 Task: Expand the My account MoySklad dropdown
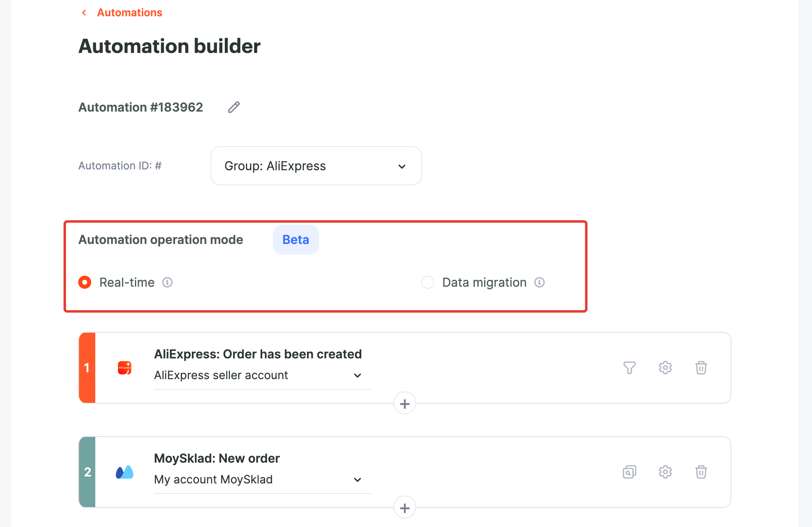(x=262, y=479)
